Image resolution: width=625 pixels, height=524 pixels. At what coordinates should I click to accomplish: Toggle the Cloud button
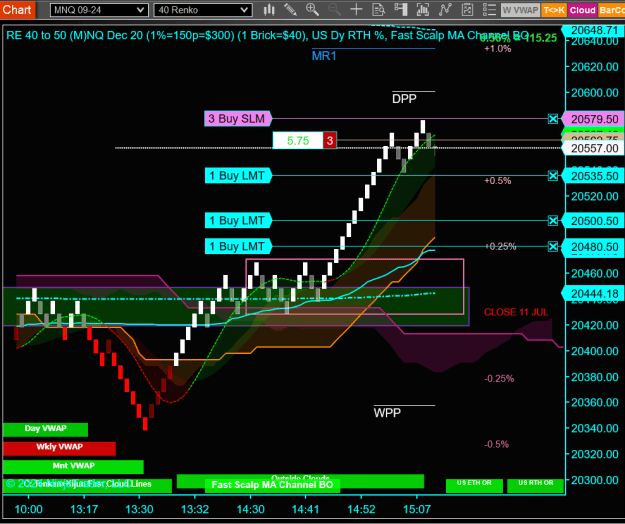(x=582, y=10)
